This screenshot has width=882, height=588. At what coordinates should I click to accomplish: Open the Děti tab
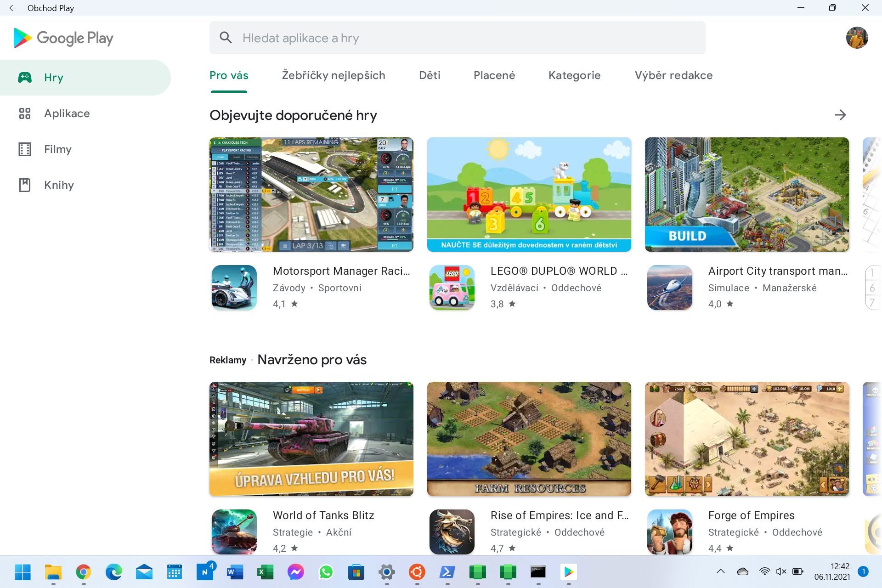tap(430, 75)
